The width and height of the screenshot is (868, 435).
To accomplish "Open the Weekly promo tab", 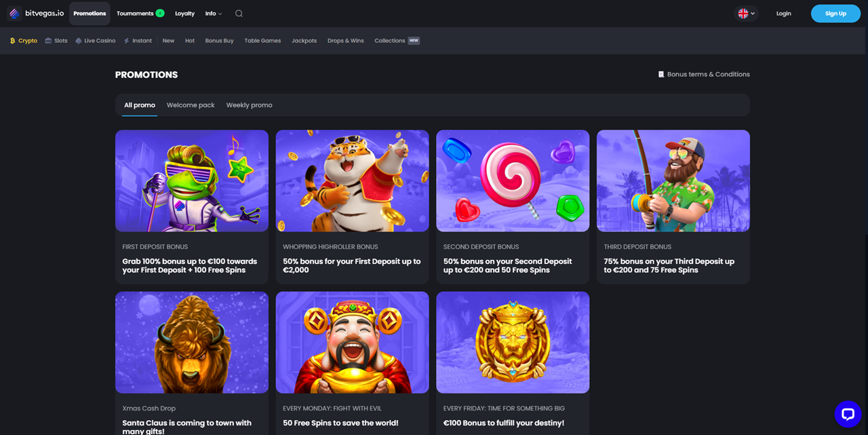I will pyautogui.click(x=249, y=105).
